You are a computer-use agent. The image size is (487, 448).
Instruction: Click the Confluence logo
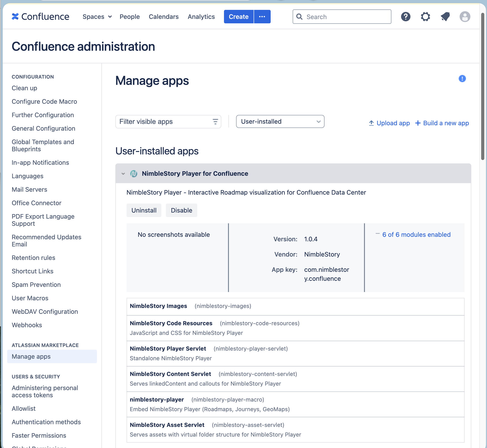(40, 16)
